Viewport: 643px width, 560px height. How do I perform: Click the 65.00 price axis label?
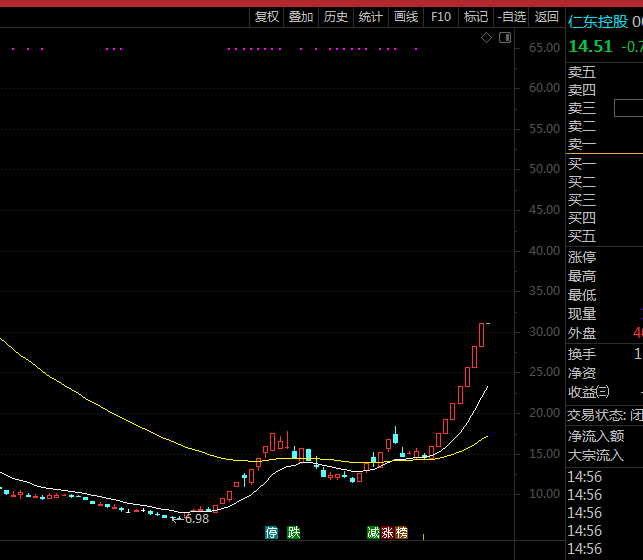[x=544, y=48]
